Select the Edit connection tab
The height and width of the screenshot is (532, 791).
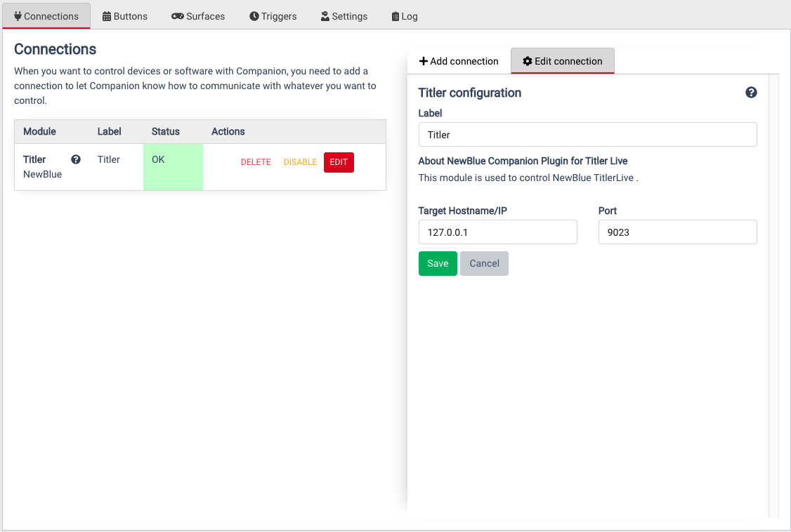coord(562,61)
